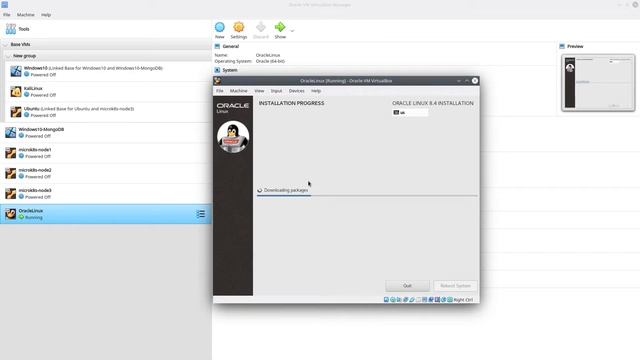The image size is (640, 360).
Task: Select the Windows10-MongoDB machine
Action: pyautogui.click(x=106, y=132)
